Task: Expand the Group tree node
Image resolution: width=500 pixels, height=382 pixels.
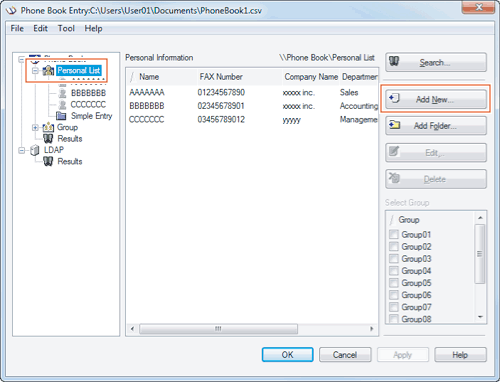Action: 35,127
